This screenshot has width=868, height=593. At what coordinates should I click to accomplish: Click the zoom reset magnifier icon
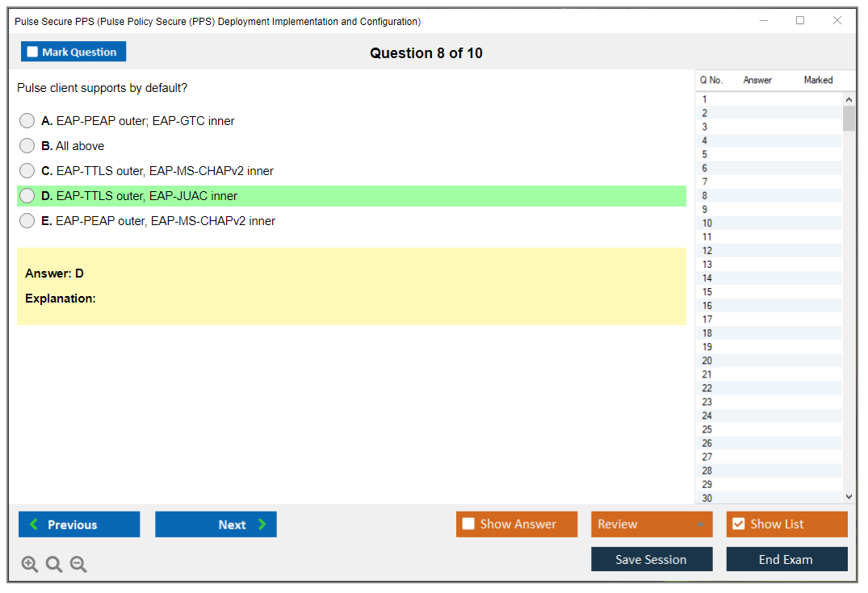tap(54, 565)
